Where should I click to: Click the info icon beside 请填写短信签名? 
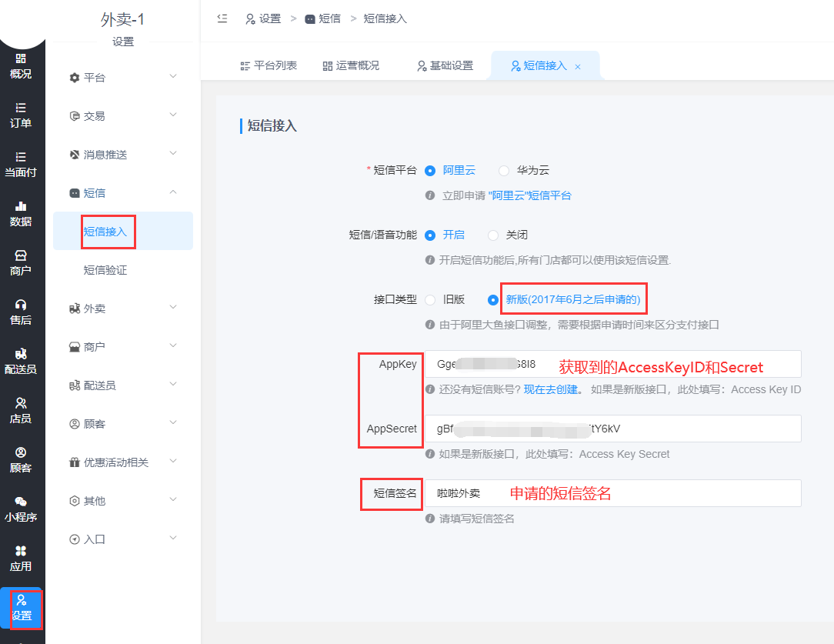click(430, 519)
